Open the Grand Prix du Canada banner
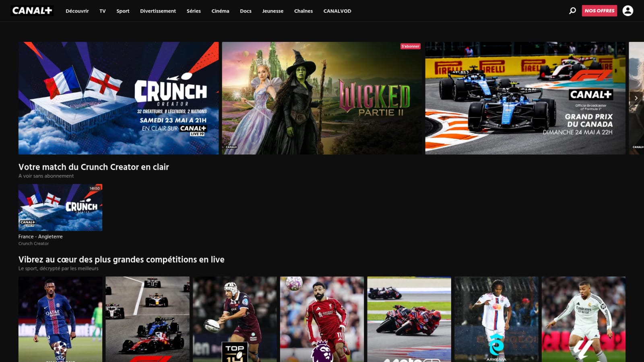 pos(525,98)
